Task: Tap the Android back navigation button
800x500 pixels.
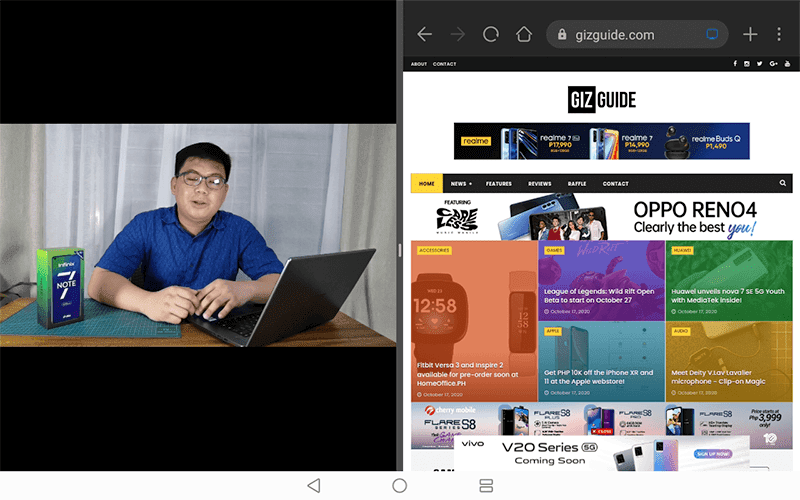Action: pos(314,486)
